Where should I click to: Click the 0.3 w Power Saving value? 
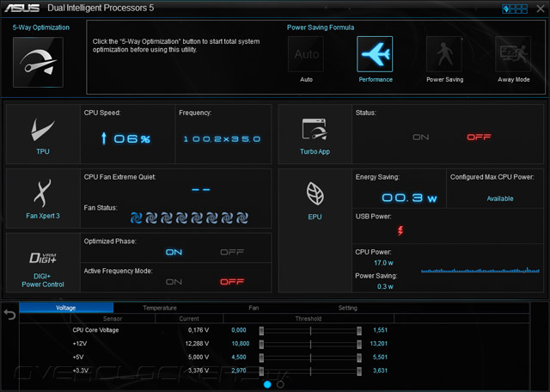pos(385,287)
